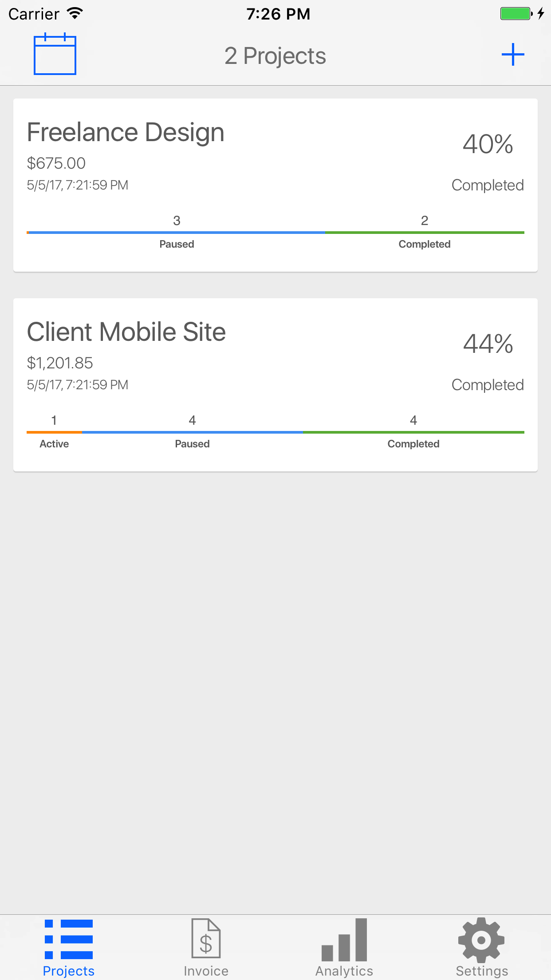The width and height of the screenshot is (551, 980).
Task: Open the Analytics bar chart icon
Action: pyautogui.click(x=344, y=940)
